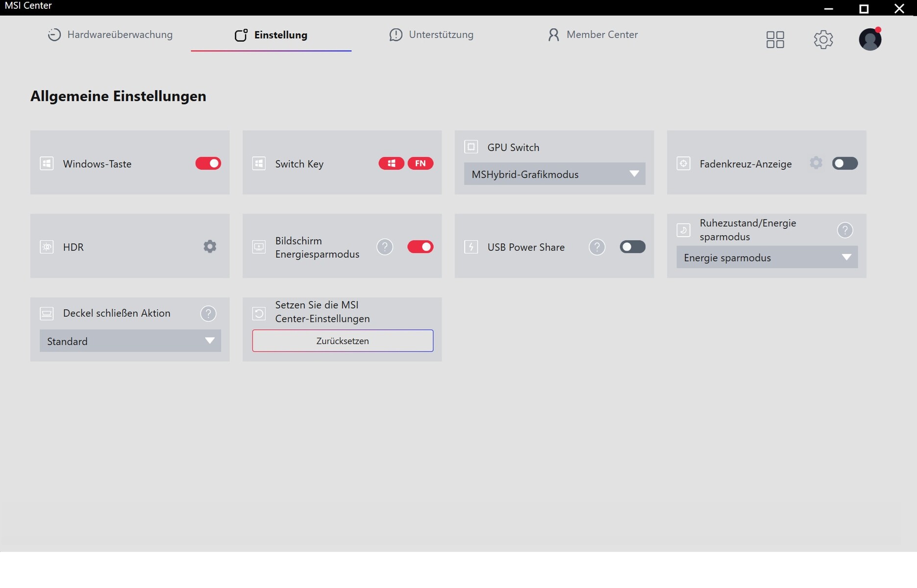Click the HDR label
This screenshot has width=917, height=588.
pos(74,247)
